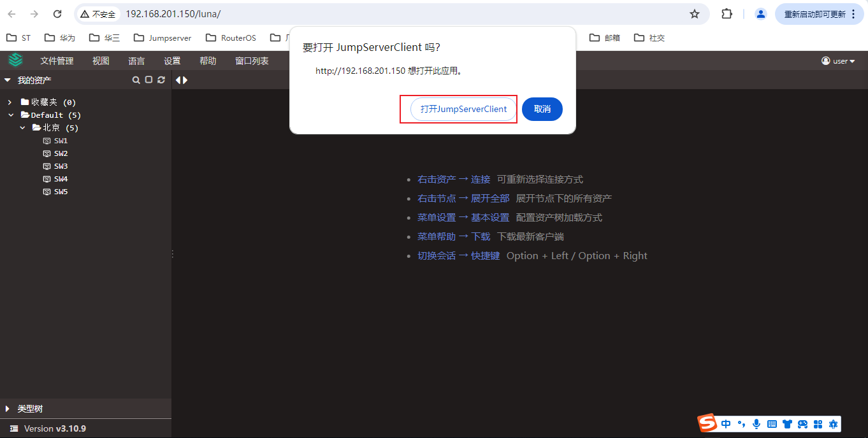
Task: Click the 打开JumpServerClient button
Action: 458,109
